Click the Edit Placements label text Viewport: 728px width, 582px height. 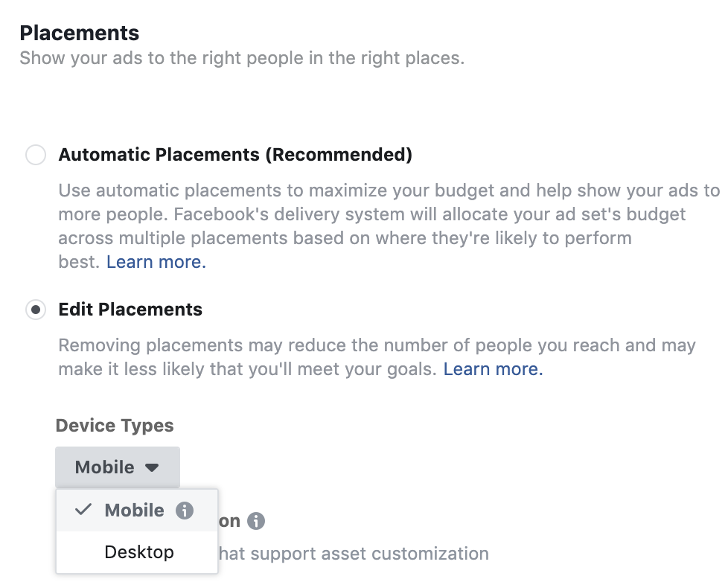click(130, 310)
